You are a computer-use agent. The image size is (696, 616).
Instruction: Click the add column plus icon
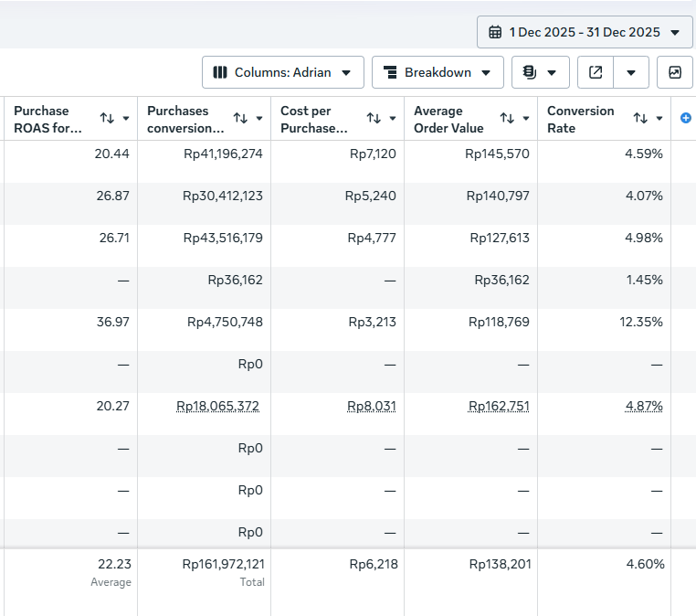(685, 118)
